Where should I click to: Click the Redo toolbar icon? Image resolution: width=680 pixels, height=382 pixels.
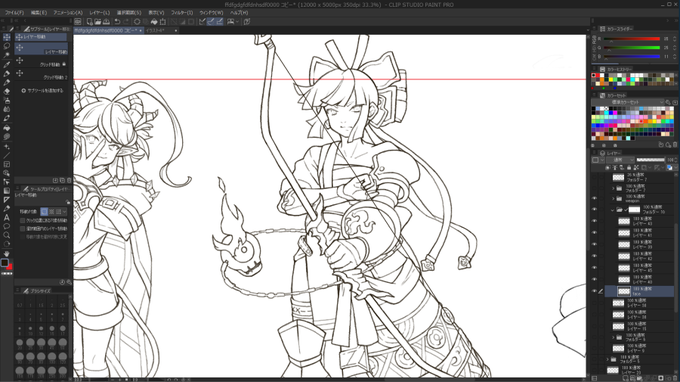pos(125,21)
